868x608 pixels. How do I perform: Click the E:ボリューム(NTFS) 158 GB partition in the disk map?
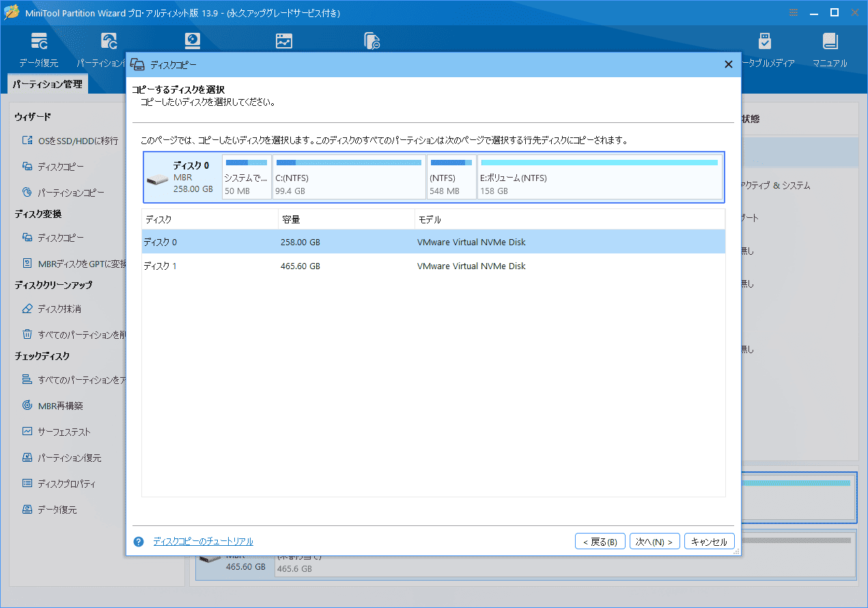pos(600,177)
